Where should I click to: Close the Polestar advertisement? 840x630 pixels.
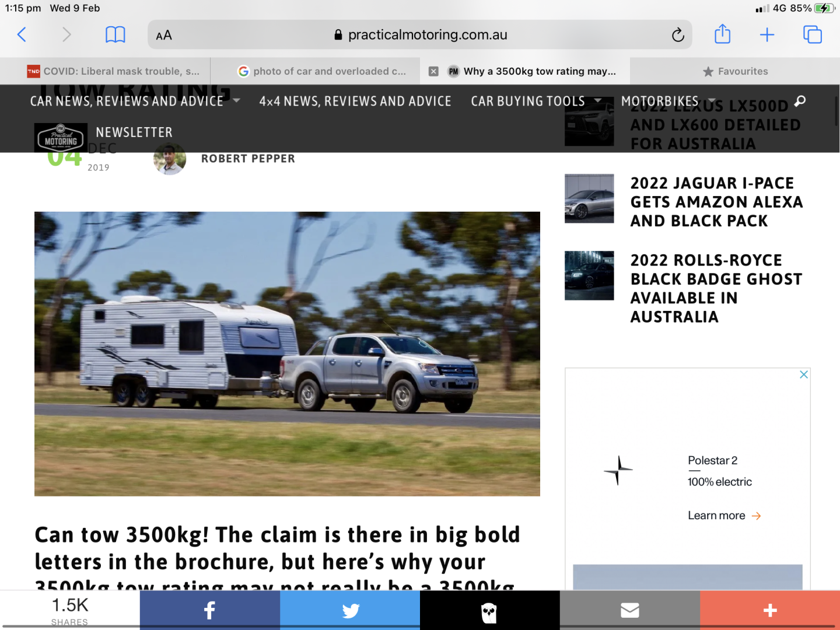(804, 374)
